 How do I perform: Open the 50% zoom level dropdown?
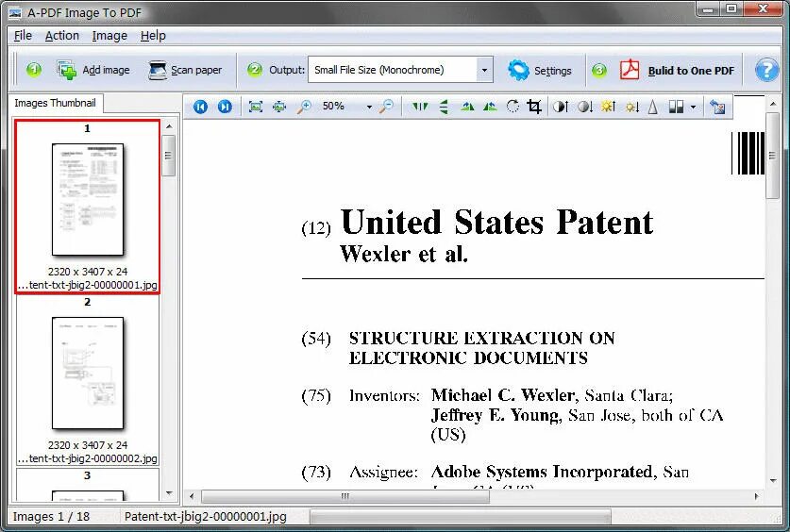[369, 108]
